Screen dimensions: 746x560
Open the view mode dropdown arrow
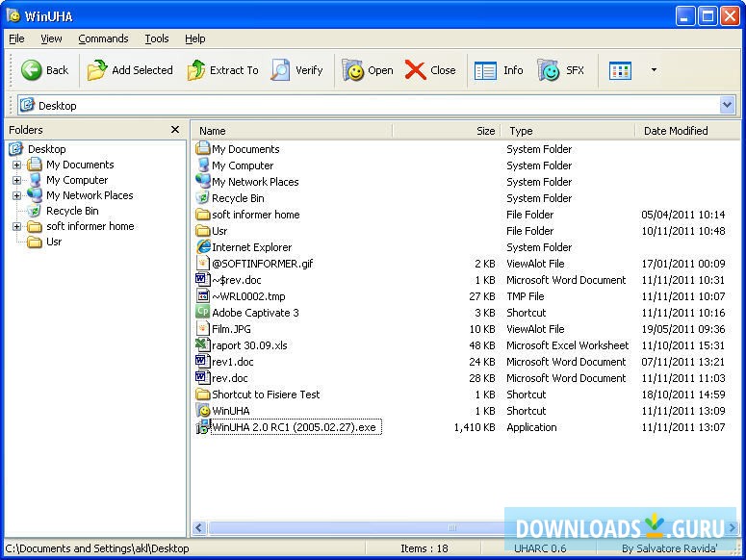pos(654,70)
